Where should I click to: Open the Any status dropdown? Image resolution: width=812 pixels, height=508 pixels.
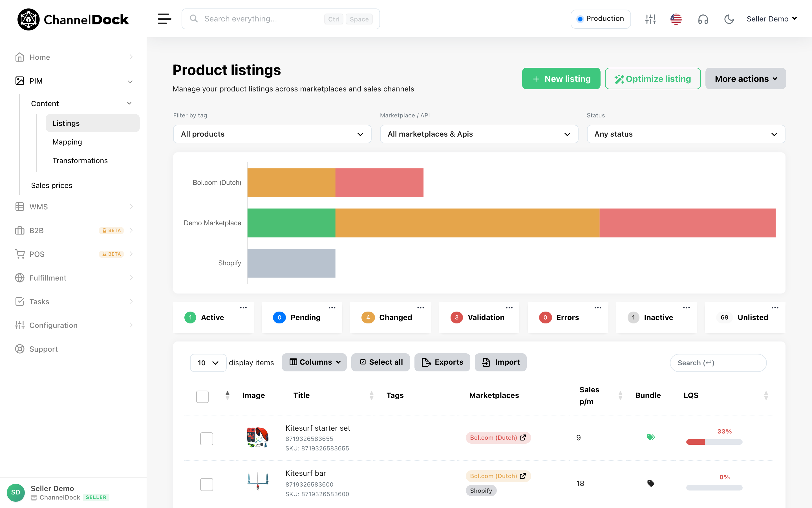686,134
